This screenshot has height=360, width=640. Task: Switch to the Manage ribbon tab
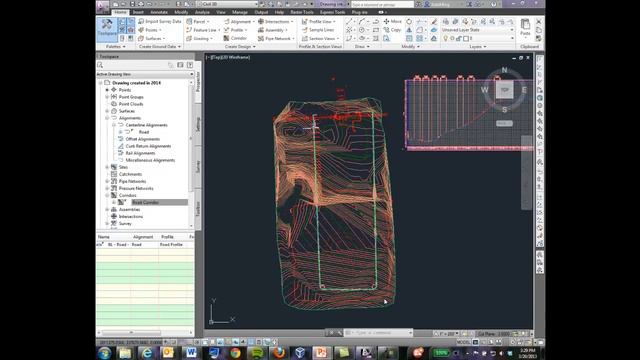(x=240, y=12)
